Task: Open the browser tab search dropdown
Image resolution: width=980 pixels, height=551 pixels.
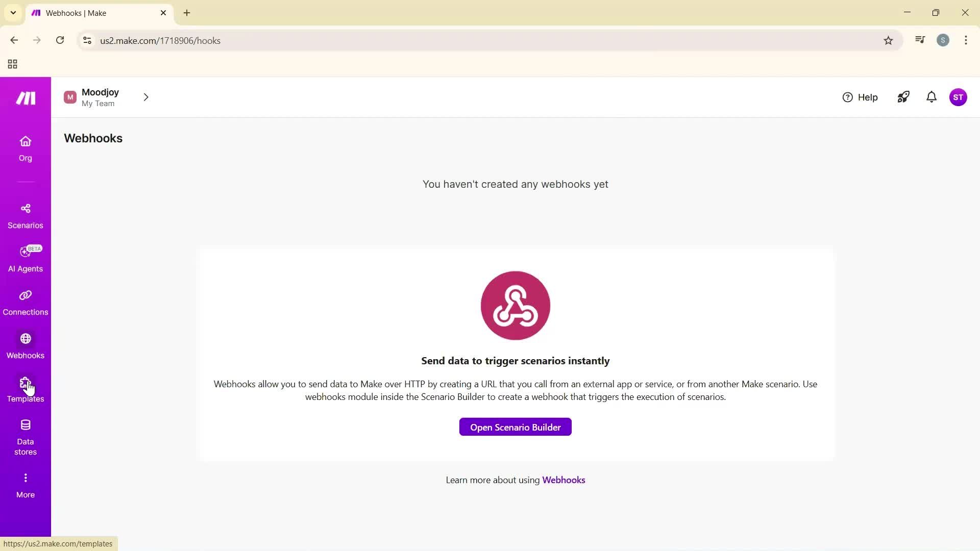Action: (13, 13)
